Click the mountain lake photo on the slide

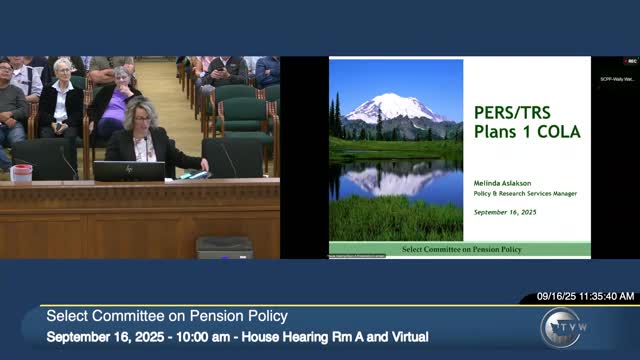396,150
